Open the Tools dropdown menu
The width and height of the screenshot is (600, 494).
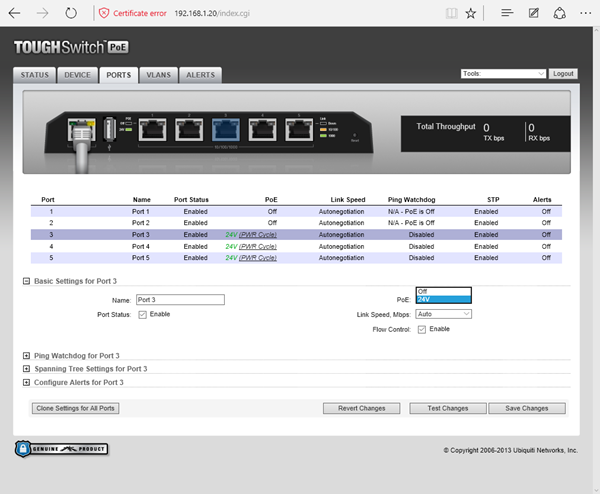tap(503, 74)
